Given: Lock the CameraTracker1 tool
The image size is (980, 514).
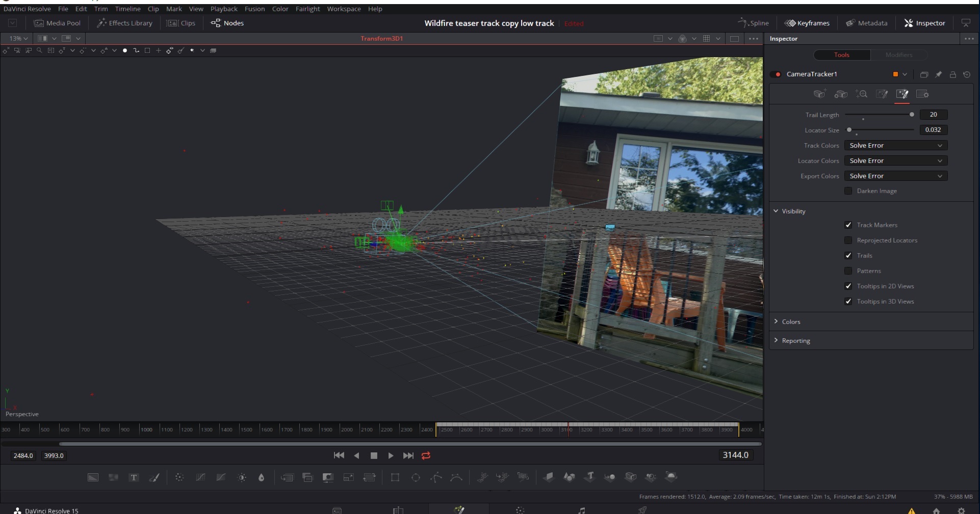Looking at the screenshot, I should coord(952,74).
